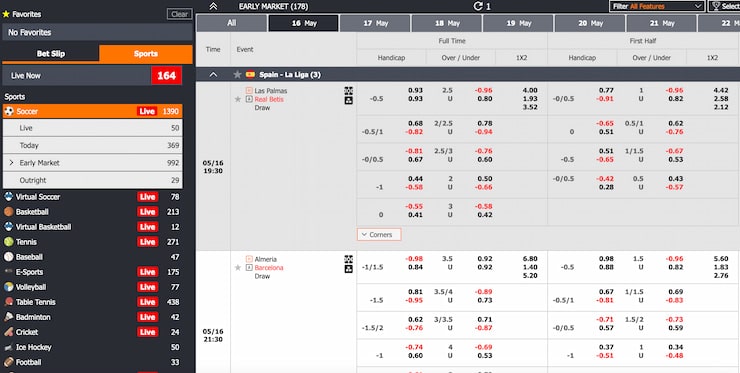The image size is (740, 373).
Task: Open the Outright soccer submenu
Action: coord(92,180)
